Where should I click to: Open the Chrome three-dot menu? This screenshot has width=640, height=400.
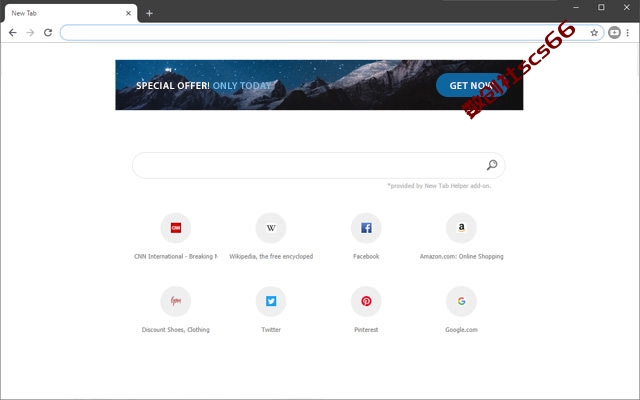tap(628, 33)
